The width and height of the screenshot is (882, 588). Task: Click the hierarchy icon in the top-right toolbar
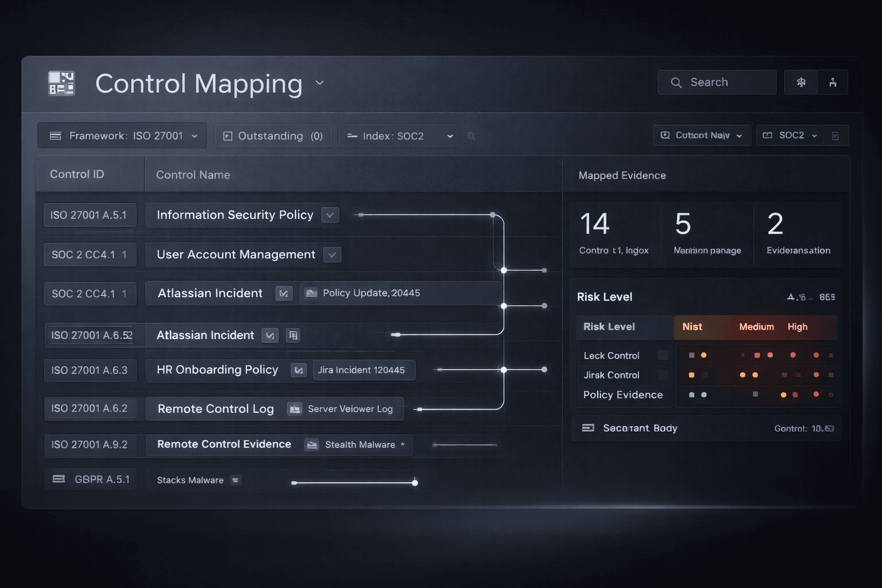click(x=833, y=82)
